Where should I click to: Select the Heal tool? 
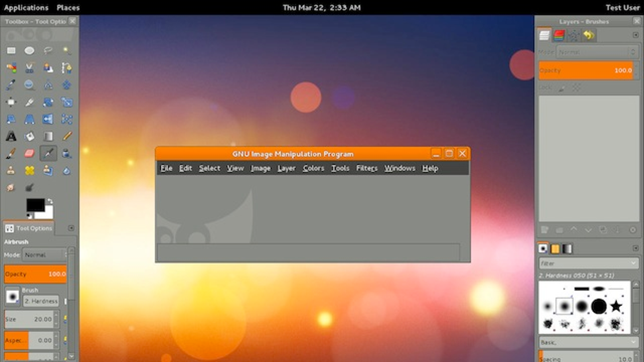(x=29, y=171)
